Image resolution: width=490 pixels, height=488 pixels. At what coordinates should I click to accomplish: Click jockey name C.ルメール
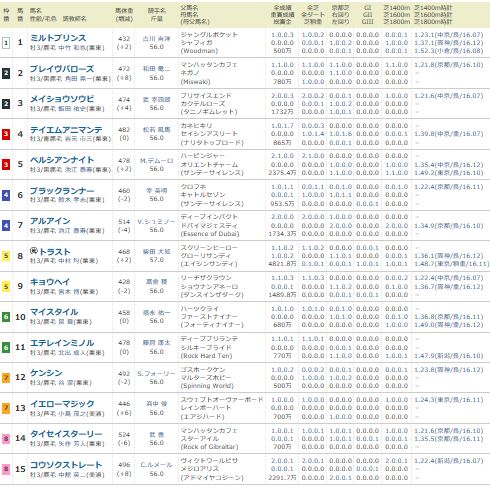tap(156, 465)
